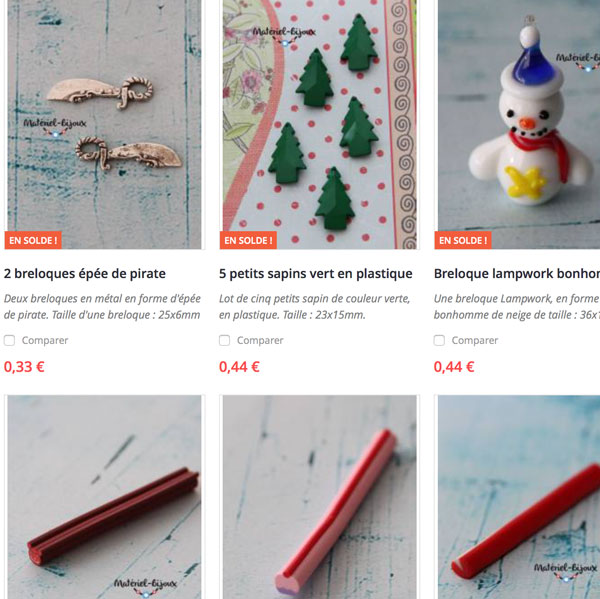600x599 pixels.
Task: Open the '2 breloques épée de pirate' title link
Action: pos(85,274)
